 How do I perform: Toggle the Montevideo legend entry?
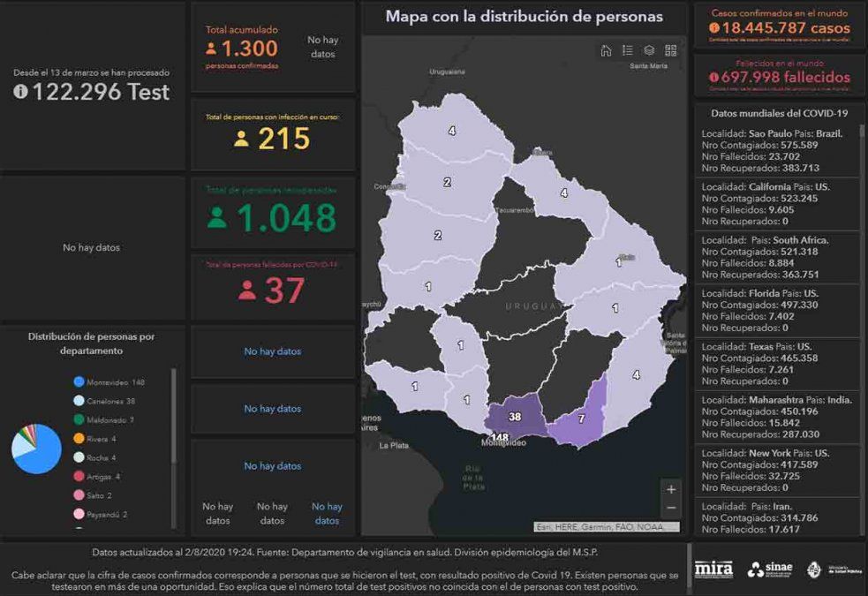click(x=109, y=382)
